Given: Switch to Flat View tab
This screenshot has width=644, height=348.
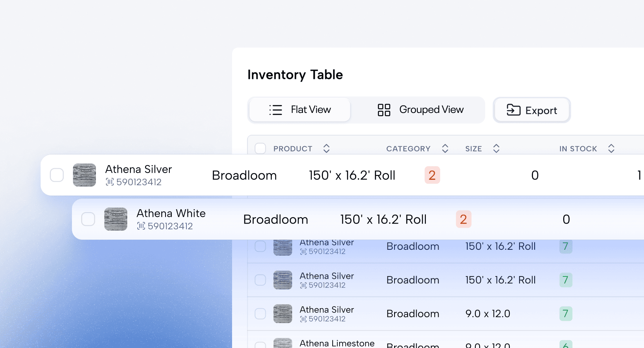Looking at the screenshot, I should pos(300,110).
